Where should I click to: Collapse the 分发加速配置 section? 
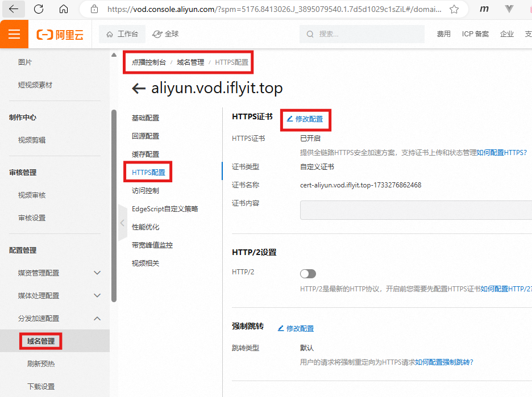[97, 319]
